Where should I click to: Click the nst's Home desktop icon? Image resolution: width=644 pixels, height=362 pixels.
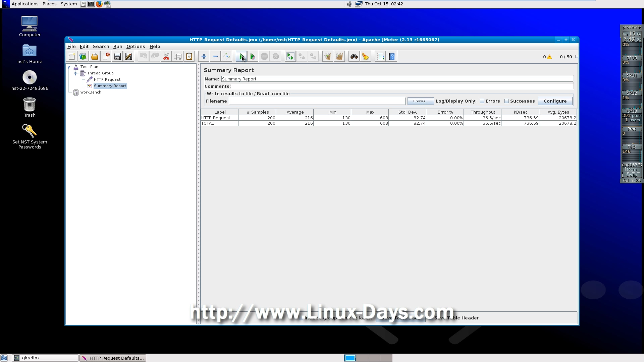pyautogui.click(x=30, y=54)
